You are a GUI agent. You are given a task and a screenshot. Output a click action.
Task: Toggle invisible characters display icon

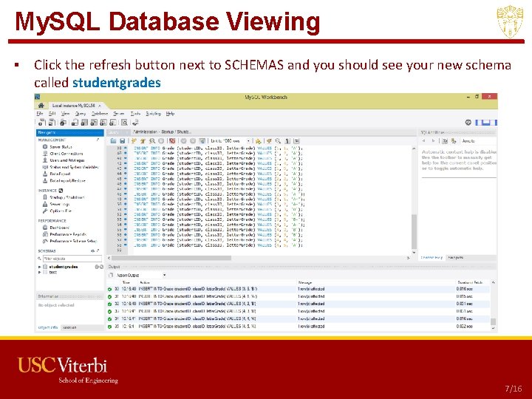coord(287,141)
